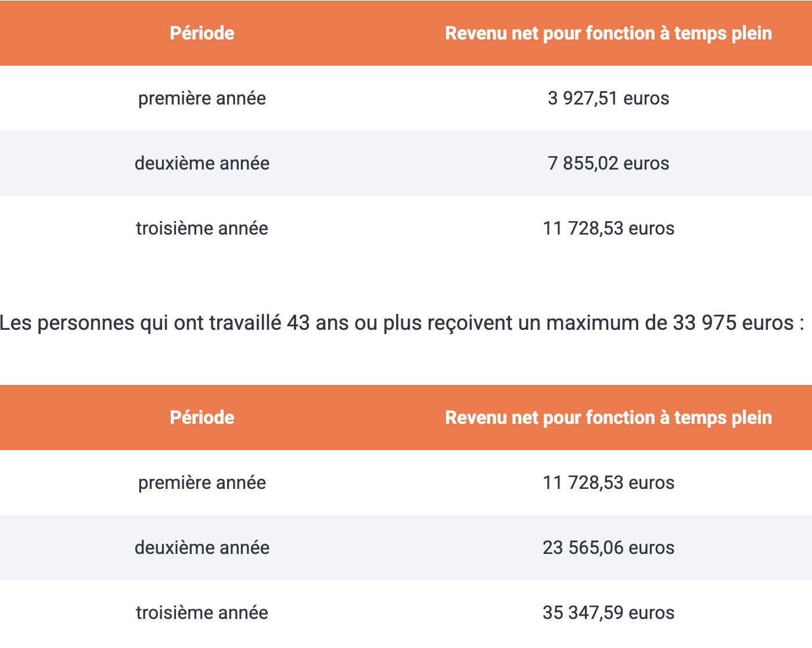The height and width of the screenshot is (648, 812).
Task: Click the 7 855,02 euros value
Action: pos(609,163)
